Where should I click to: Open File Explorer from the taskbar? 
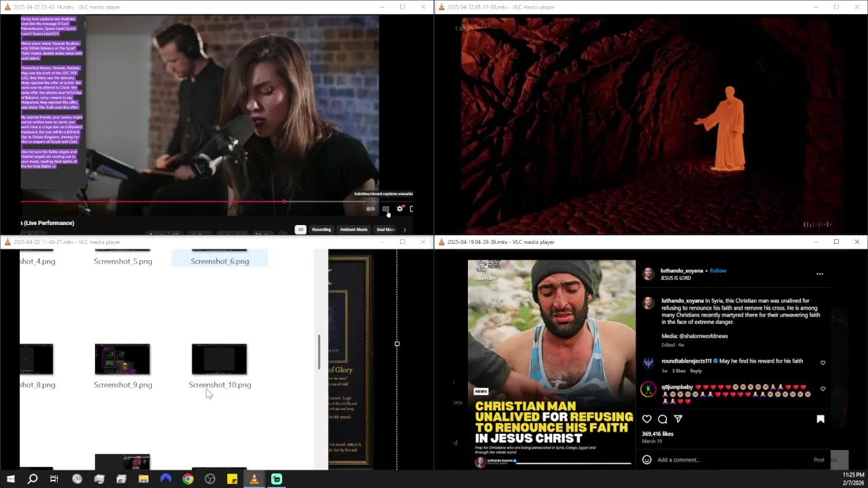(x=143, y=479)
